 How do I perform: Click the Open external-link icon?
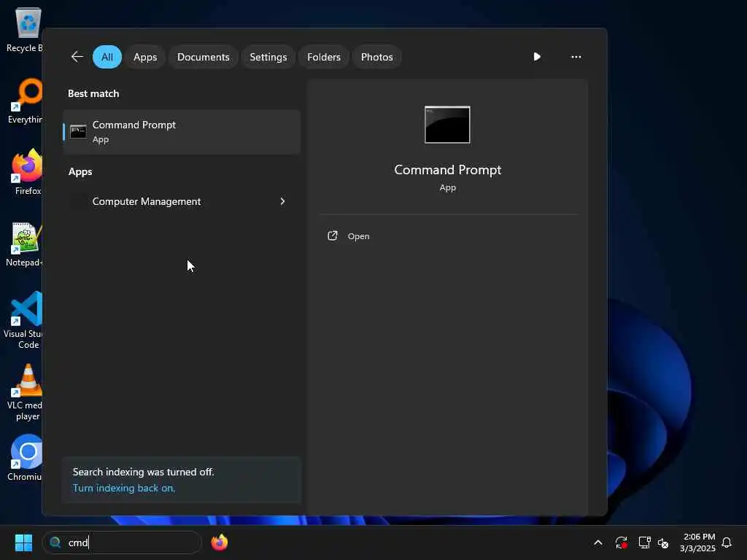333,236
